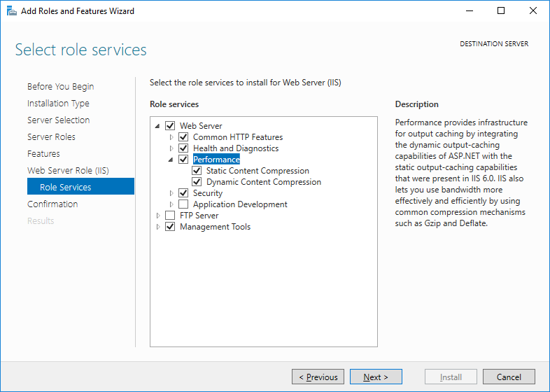Expand Common HTTP Features node

(x=171, y=137)
